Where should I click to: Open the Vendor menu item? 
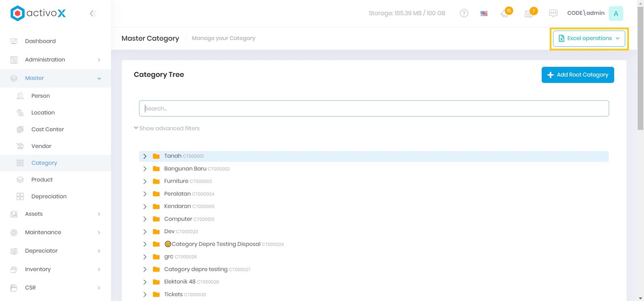[x=41, y=146]
